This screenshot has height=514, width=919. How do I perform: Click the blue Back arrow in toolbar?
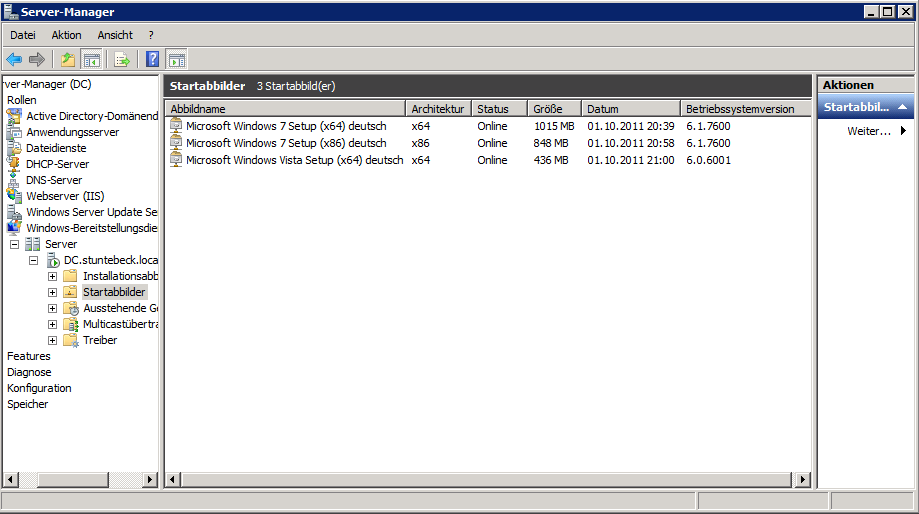(14, 59)
